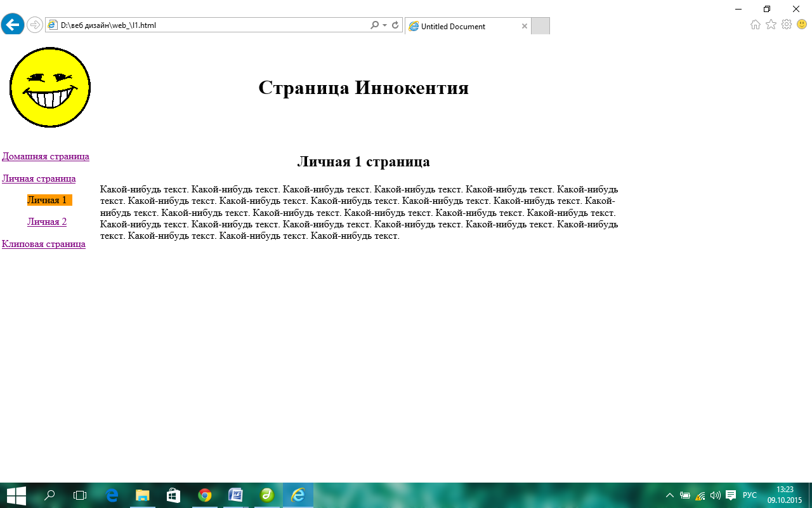Open Task View on the taskbar
Image resolution: width=812 pixels, height=508 pixels.
pyautogui.click(x=80, y=495)
